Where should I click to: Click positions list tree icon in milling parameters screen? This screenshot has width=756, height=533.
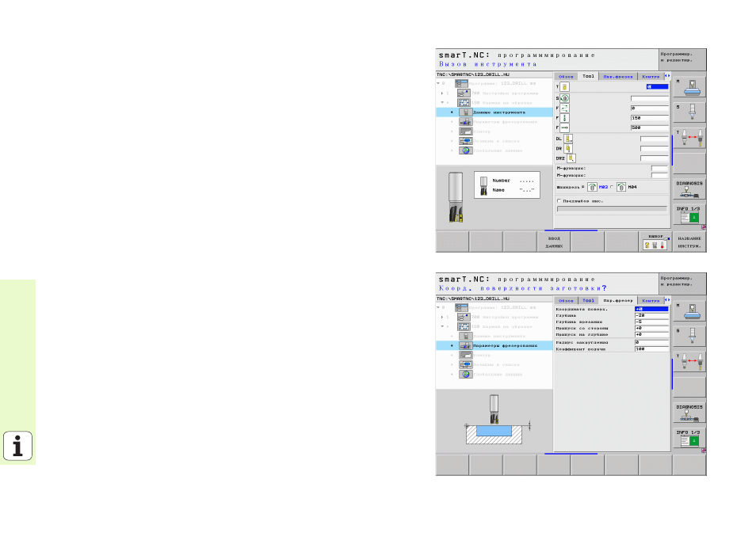coord(465,365)
